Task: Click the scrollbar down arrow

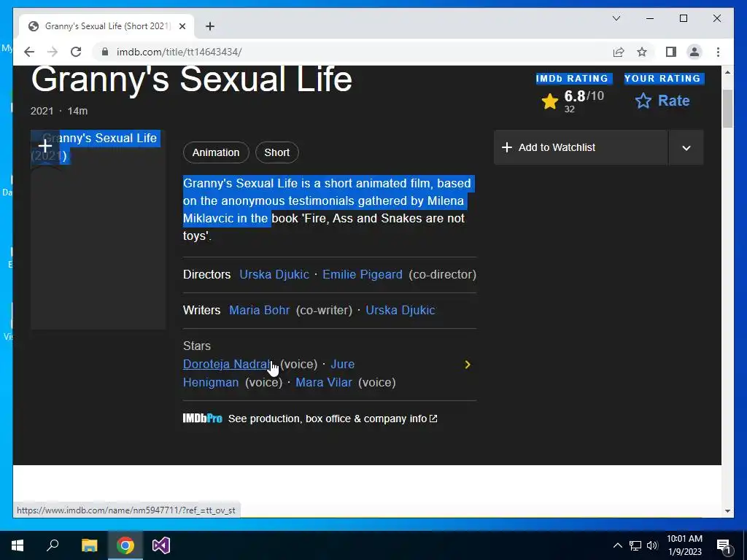Action: (x=727, y=511)
